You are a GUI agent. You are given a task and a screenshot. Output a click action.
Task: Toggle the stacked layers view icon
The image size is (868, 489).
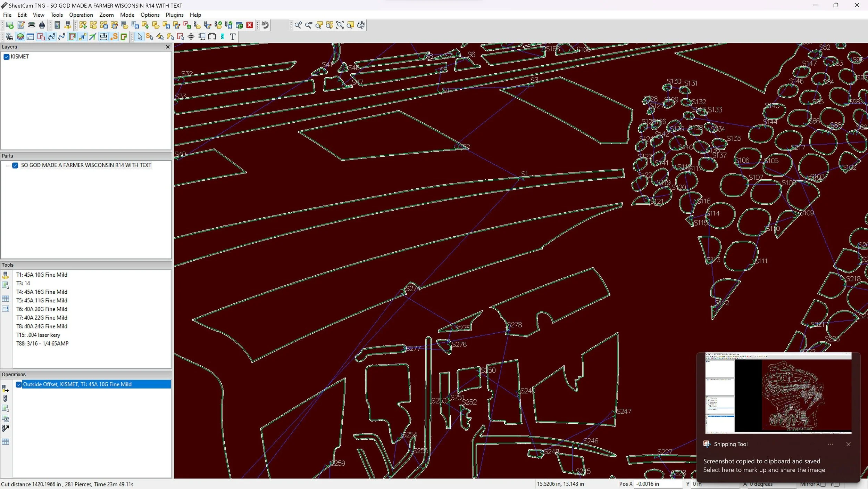click(20, 37)
